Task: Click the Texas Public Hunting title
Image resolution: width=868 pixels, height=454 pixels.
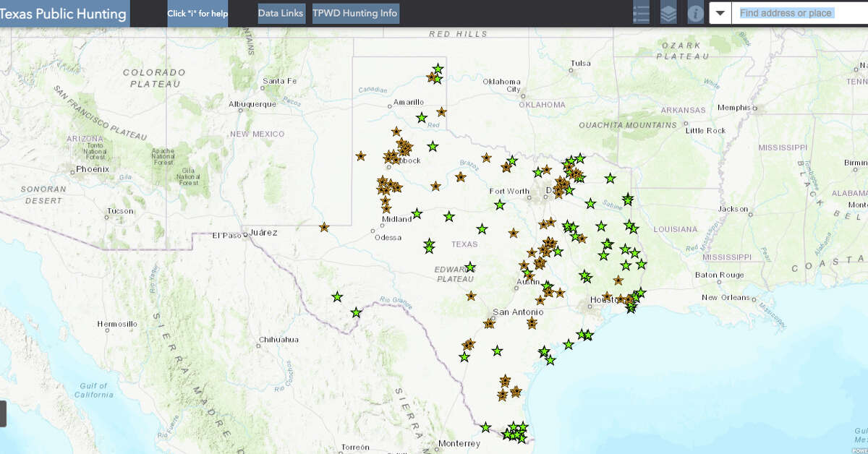Action: point(64,14)
